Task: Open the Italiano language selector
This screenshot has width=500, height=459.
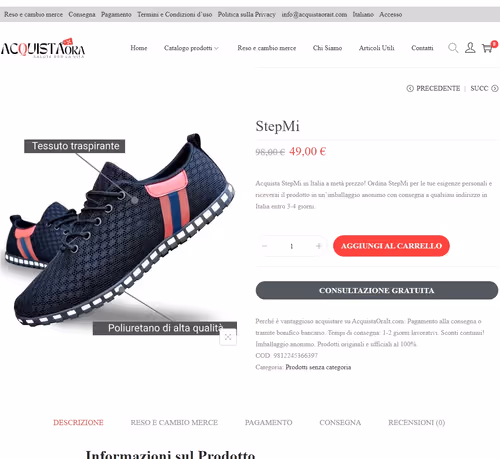Action: click(363, 14)
